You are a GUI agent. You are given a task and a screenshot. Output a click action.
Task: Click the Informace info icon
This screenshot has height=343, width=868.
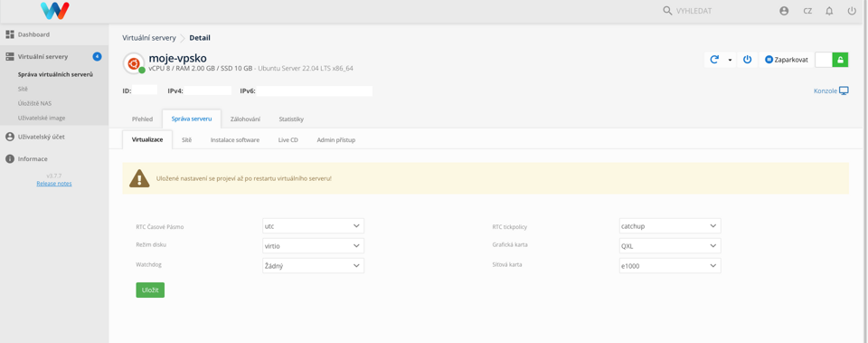9,158
